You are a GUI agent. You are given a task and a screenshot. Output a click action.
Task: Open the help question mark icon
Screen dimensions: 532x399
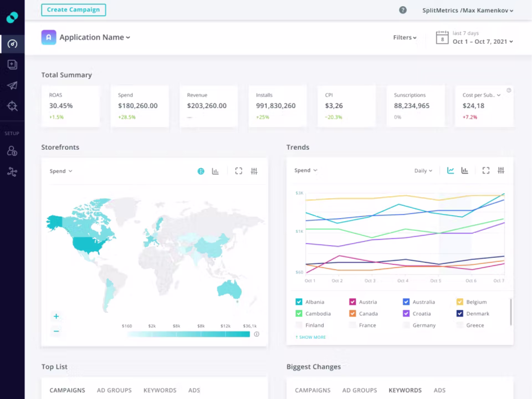[x=403, y=10]
